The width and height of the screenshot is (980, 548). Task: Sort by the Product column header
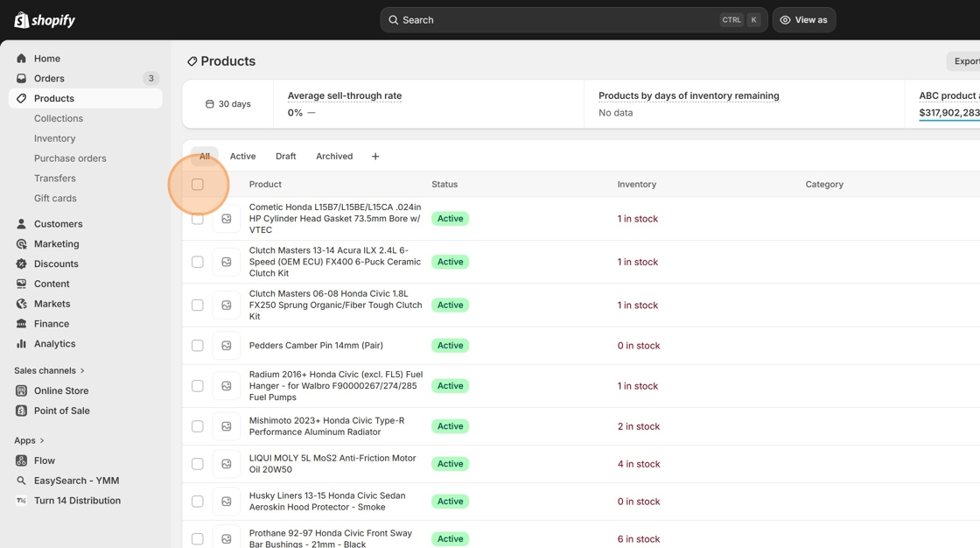265,185
